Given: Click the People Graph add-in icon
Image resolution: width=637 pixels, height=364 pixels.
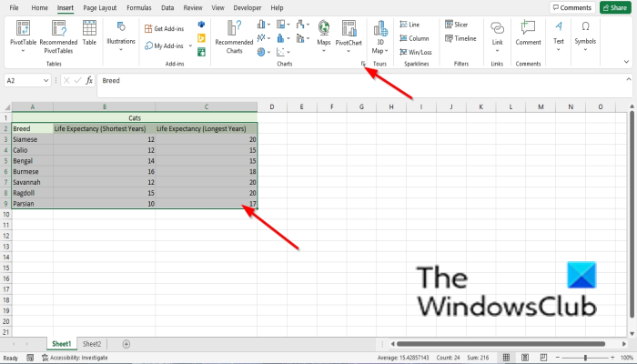Looking at the screenshot, I should click(x=201, y=52).
